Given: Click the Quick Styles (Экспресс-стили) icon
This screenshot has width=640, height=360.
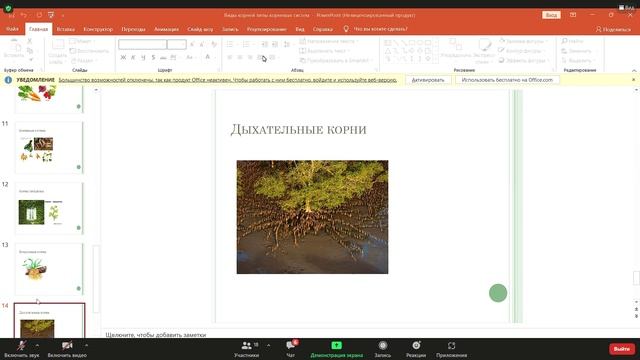Looking at the screenshot, I should point(484,45).
